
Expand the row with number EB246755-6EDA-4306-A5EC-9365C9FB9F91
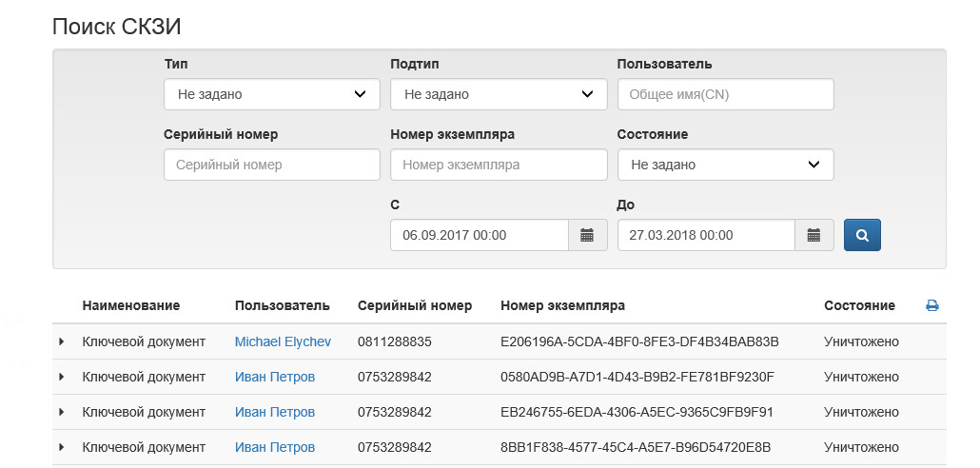click(62, 412)
